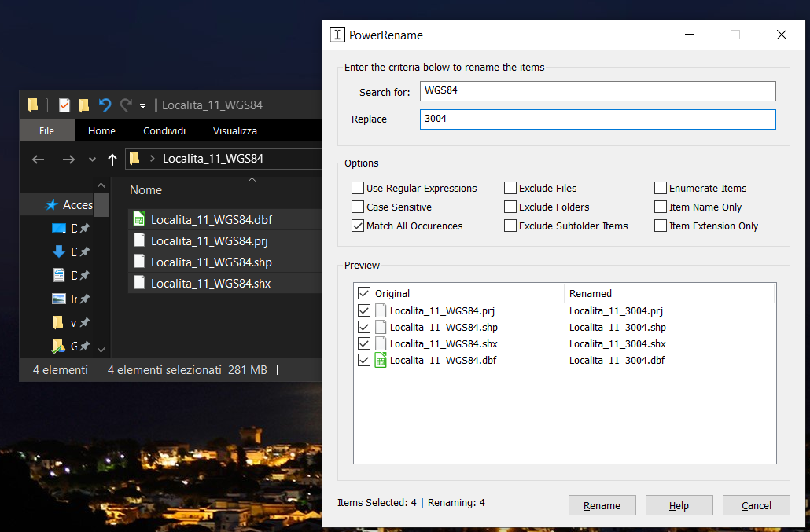Uncheck Localita_11_WGS84.shp in the preview list
Screen dimensions: 810x532
click(364, 327)
